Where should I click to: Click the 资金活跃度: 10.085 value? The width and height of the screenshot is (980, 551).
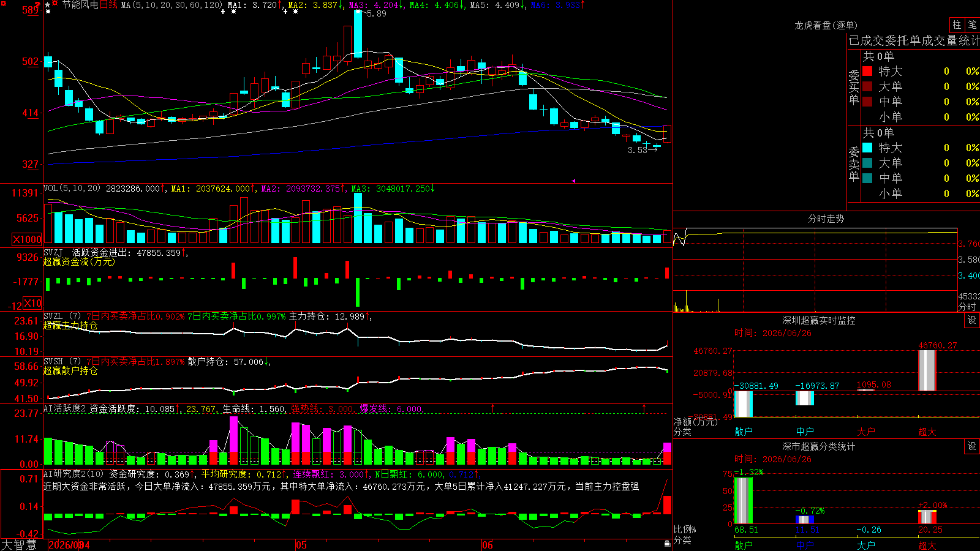(132, 409)
